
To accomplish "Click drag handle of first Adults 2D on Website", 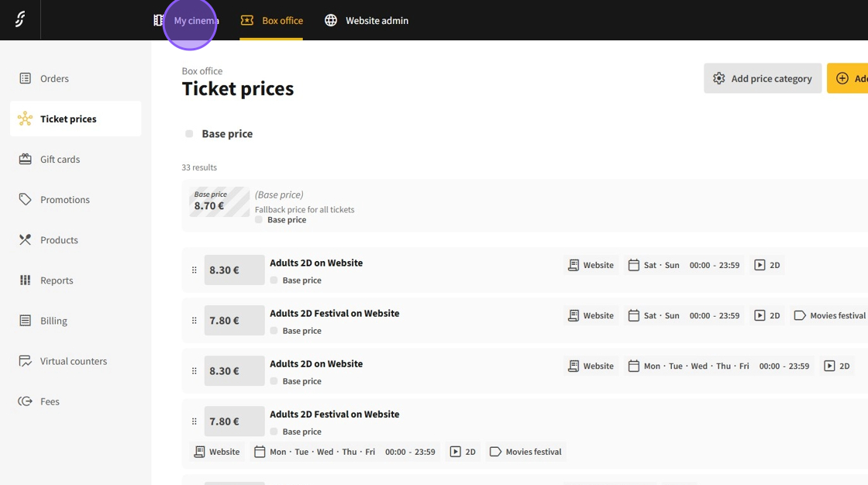I will pyautogui.click(x=194, y=270).
